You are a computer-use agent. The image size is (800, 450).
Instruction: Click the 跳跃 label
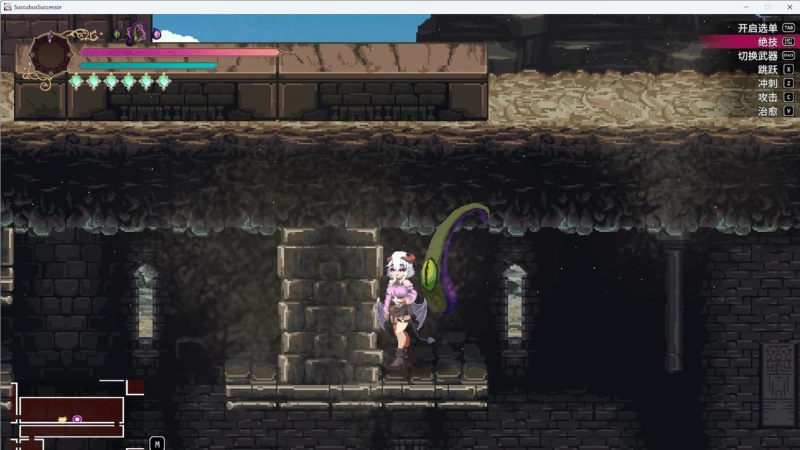(x=767, y=69)
